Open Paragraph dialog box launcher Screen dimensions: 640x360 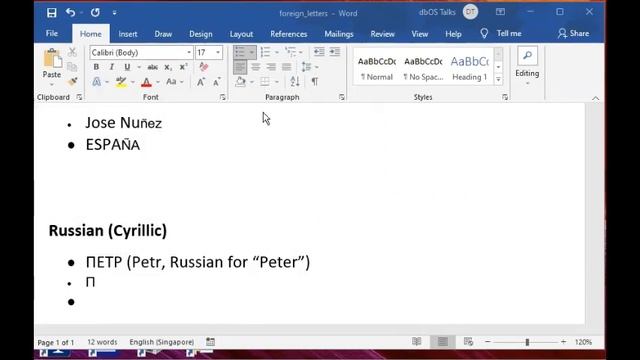[342, 97]
